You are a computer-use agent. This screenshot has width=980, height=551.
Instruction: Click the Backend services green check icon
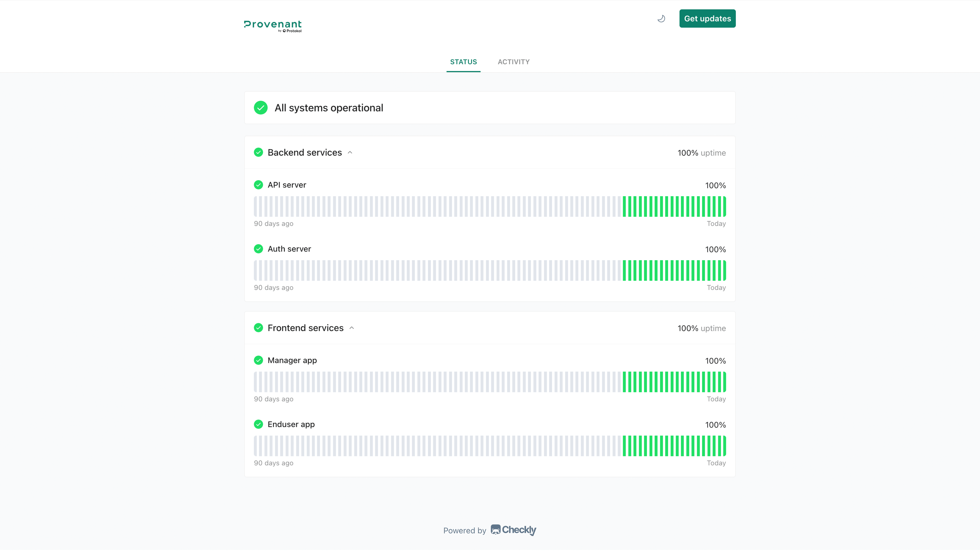(258, 153)
